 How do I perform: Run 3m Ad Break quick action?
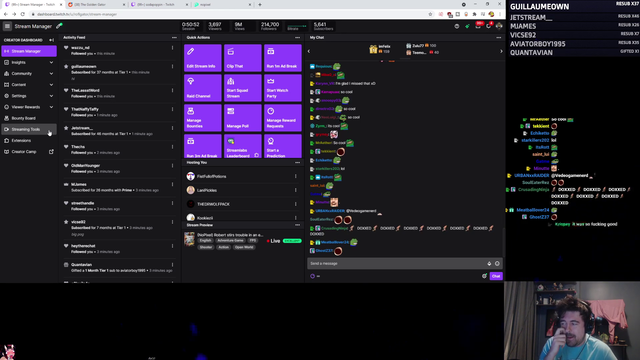(202, 146)
